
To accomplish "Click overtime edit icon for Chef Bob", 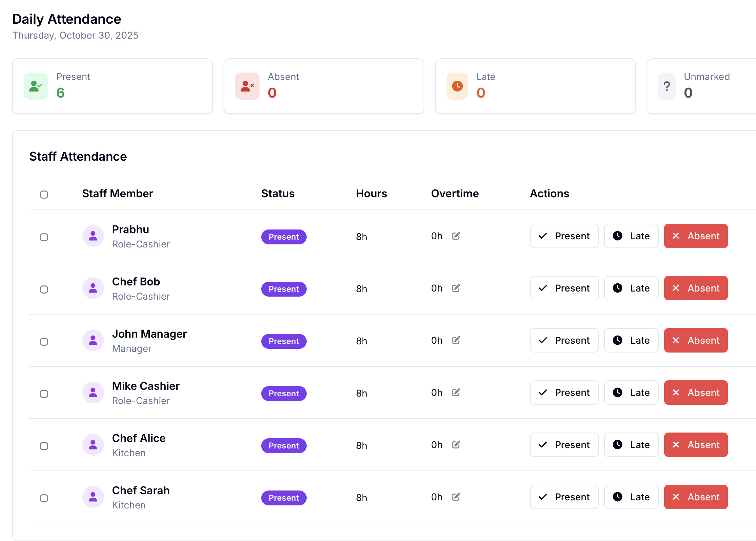I will (456, 288).
